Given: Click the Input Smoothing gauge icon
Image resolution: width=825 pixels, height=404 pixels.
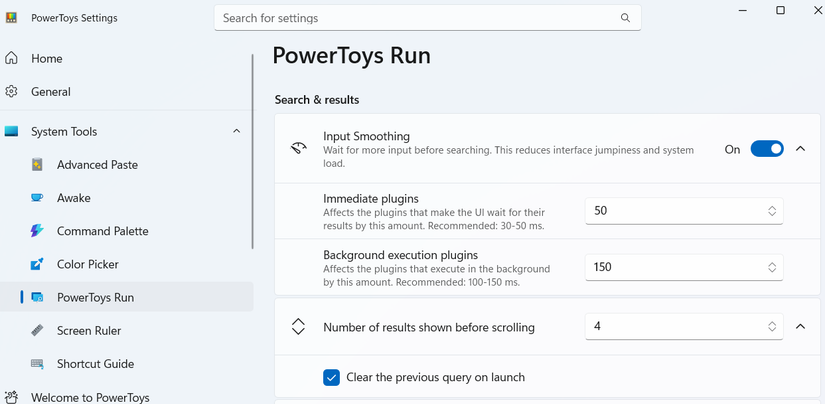Looking at the screenshot, I should pos(298,149).
